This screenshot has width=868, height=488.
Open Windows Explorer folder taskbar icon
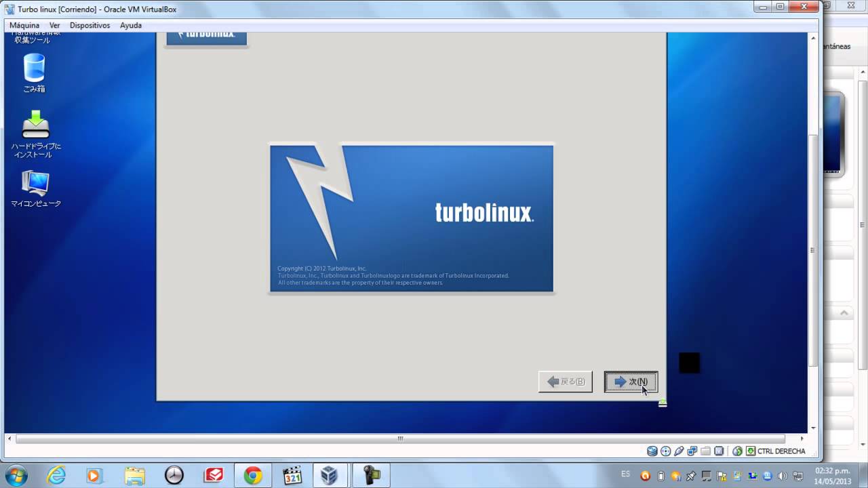click(x=134, y=476)
